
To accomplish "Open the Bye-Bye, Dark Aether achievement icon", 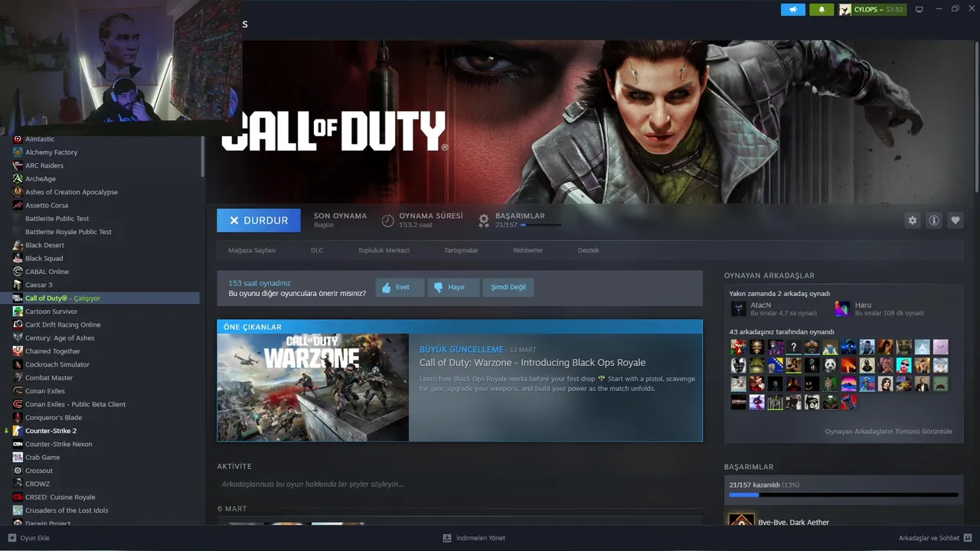I will coord(741,520).
